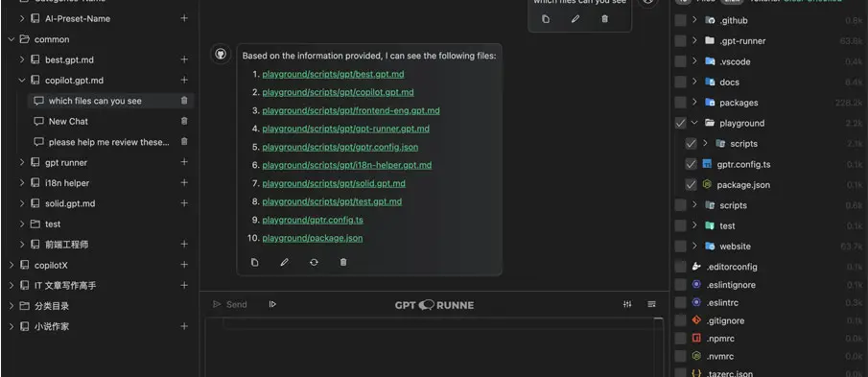Open 'please help me review these' chat
Viewport: 868px width, 377px height.
[109, 142]
